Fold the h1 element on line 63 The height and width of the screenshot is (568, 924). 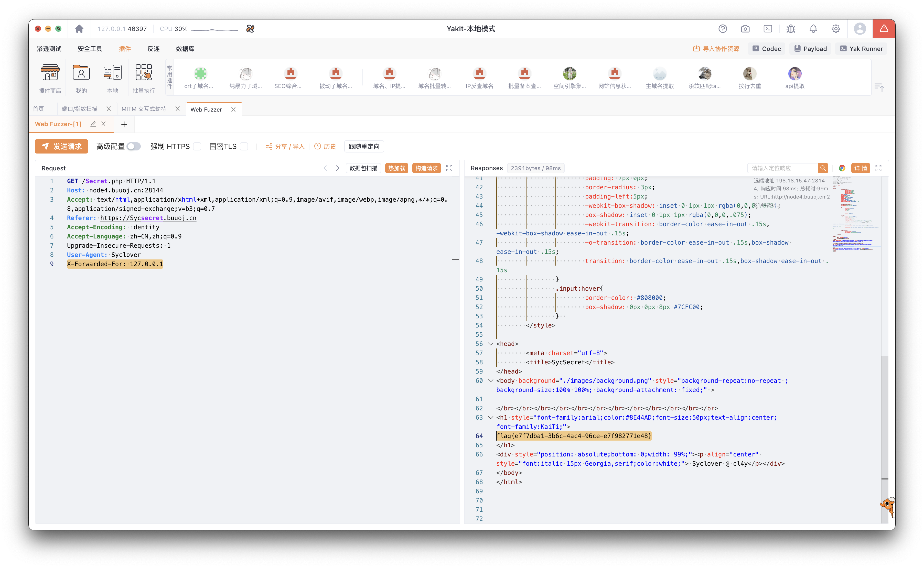[x=490, y=417]
